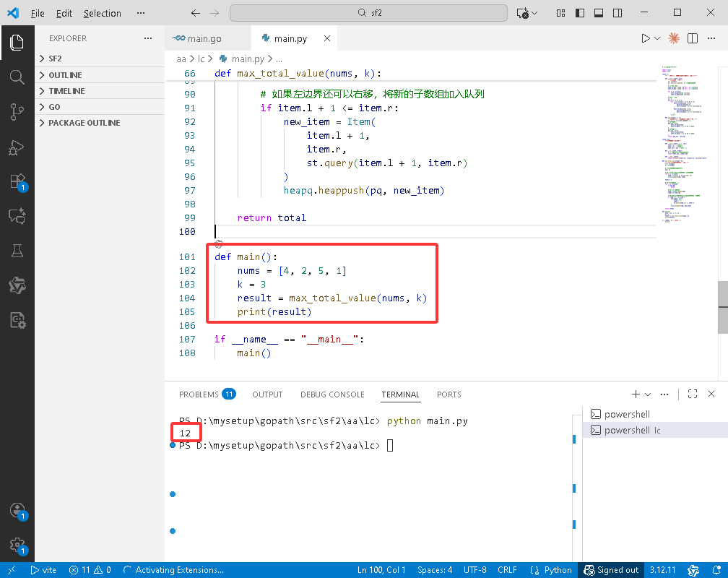Create a new terminal with plus
Image resolution: width=728 pixels, height=578 pixels.
tap(636, 394)
